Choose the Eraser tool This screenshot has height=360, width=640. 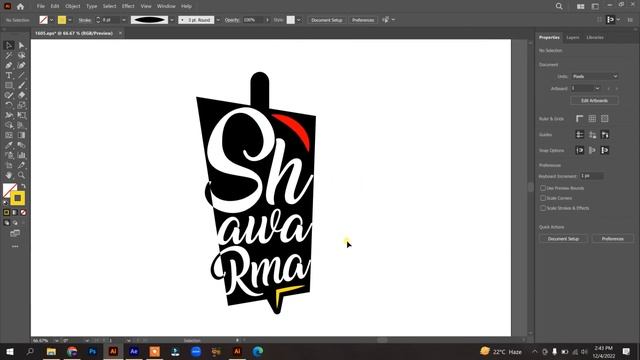(x=21, y=95)
